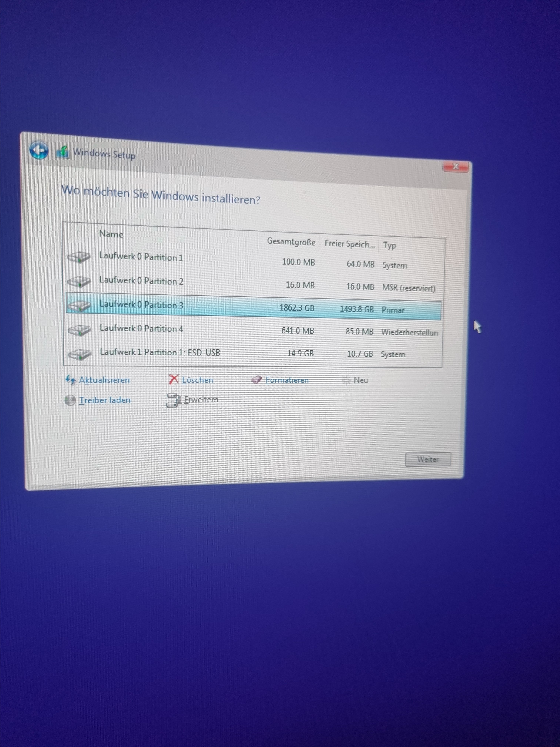Click the blue back arrow icon
Viewport: 560px width, 747px height.
pos(39,150)
